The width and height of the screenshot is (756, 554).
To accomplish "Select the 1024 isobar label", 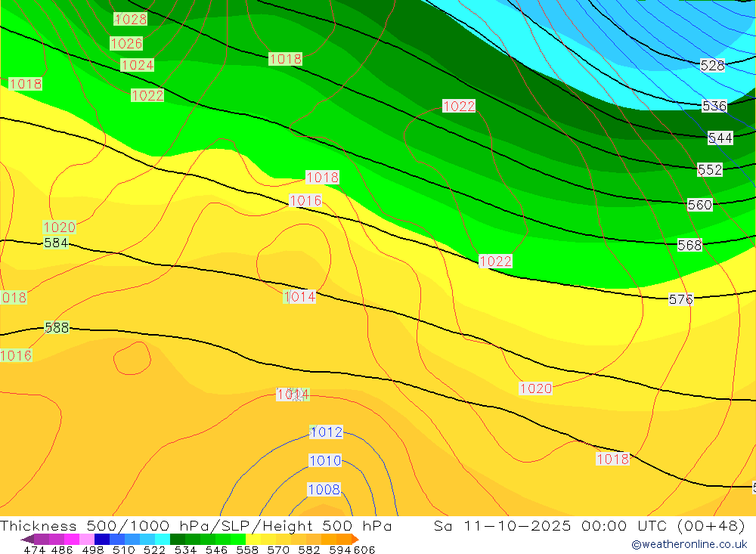I will 138,65.
